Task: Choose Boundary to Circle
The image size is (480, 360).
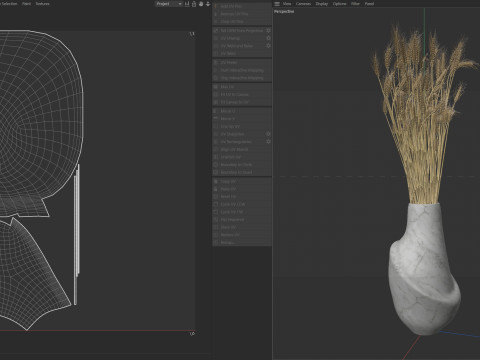Action: tap(242, 164)
